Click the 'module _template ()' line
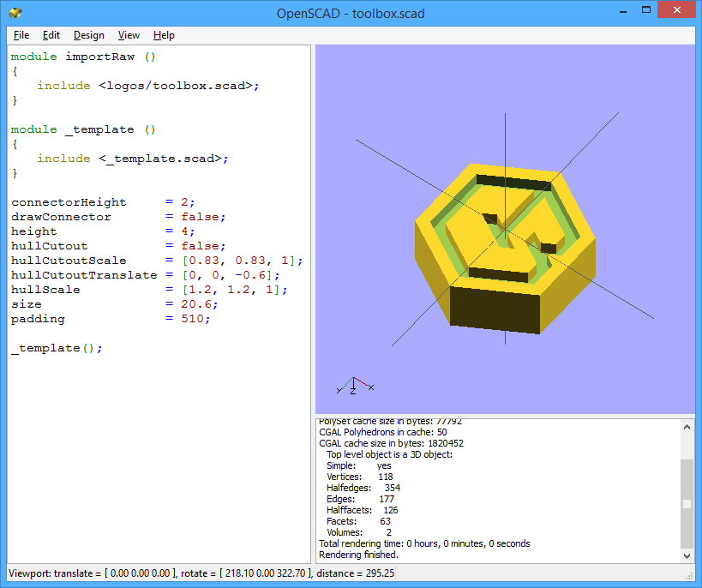Image resolution: width=702 pixels, height=588 pixels. point(83,130)
